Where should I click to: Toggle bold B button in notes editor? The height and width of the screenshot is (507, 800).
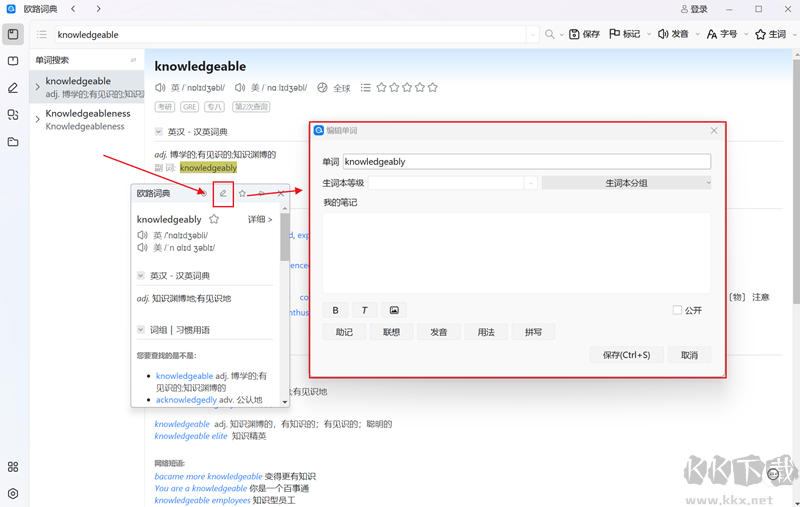tap(335, 310)
